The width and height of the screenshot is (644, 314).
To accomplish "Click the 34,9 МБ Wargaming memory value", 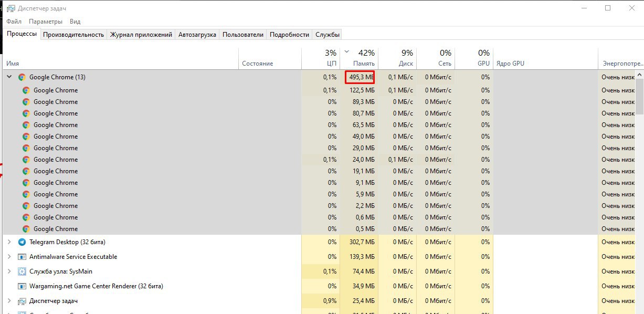I will [x=364, y=286].
